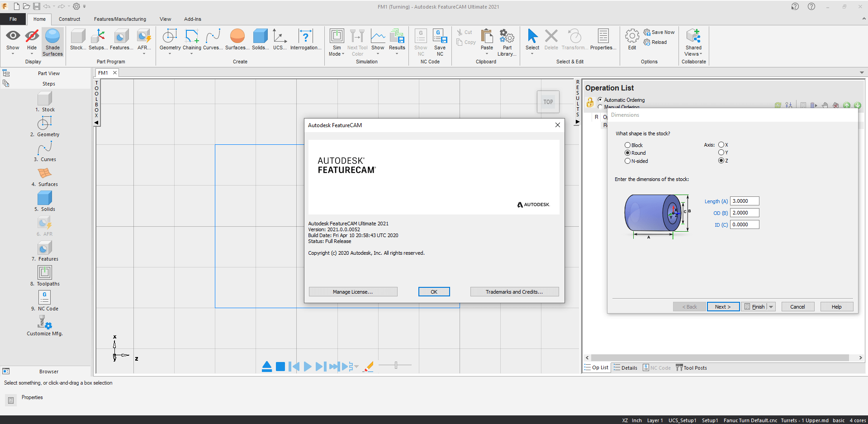This screenshot has height=424, width=868.
Task: Open Setups in the Part Program group
Action: 98,39
